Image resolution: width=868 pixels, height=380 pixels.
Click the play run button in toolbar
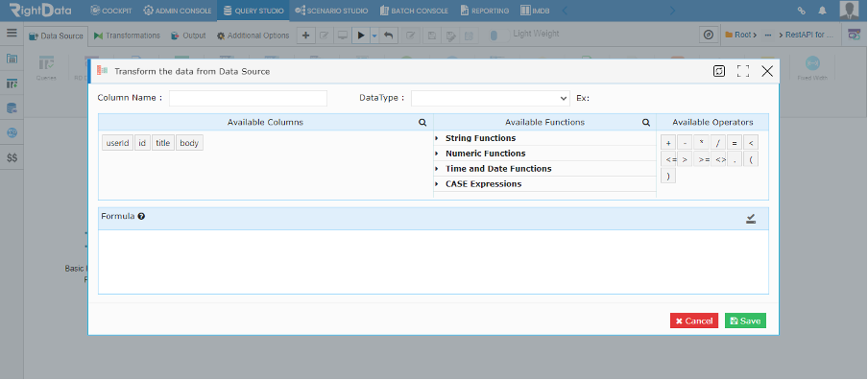point(360,36)
